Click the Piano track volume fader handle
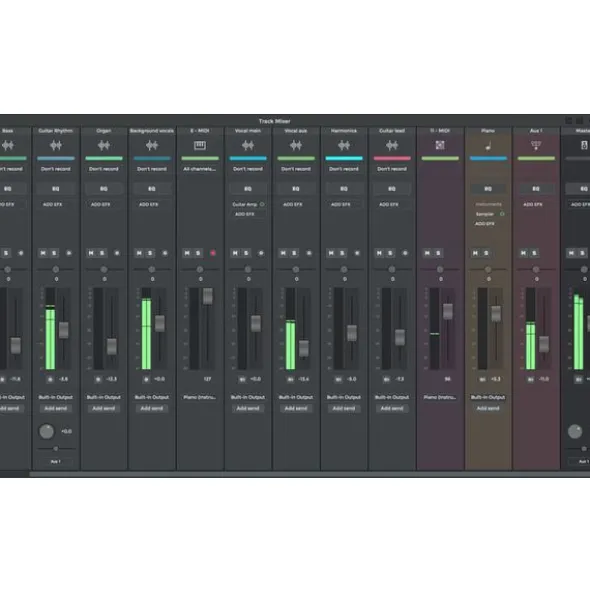 (496, 314)
